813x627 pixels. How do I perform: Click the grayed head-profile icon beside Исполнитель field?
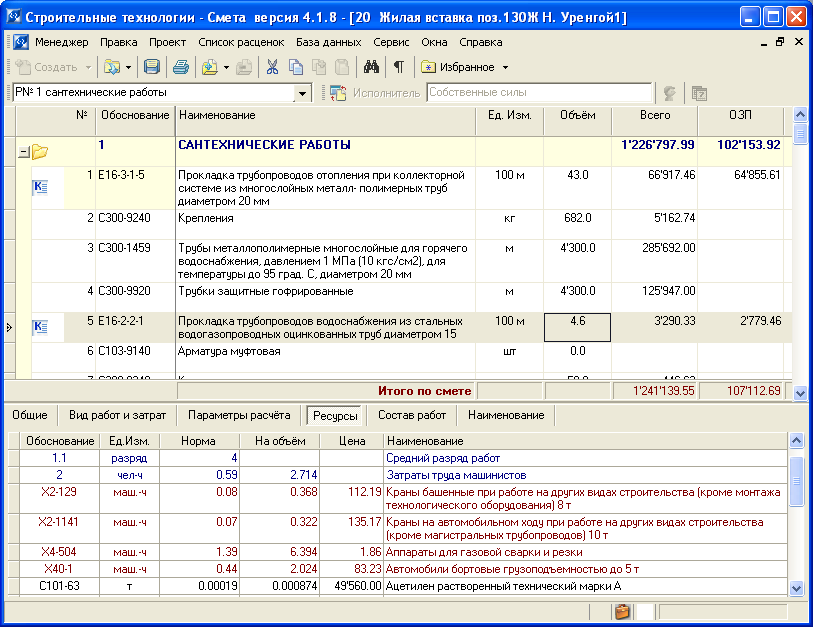pyautogui.click(x=670, y=93)
